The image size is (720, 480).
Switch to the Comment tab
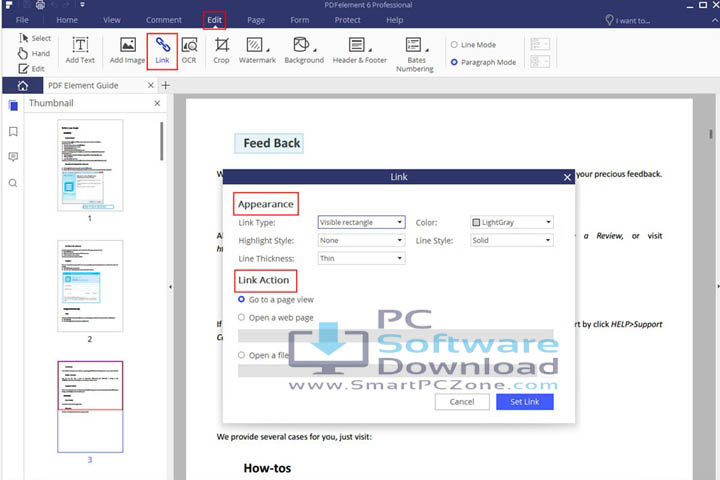(x=164, y=20)
